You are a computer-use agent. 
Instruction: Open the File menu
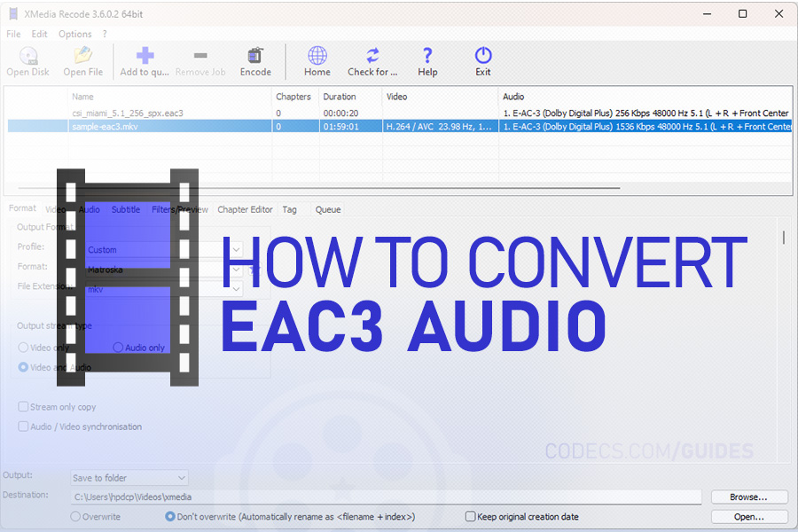(13, 34)
